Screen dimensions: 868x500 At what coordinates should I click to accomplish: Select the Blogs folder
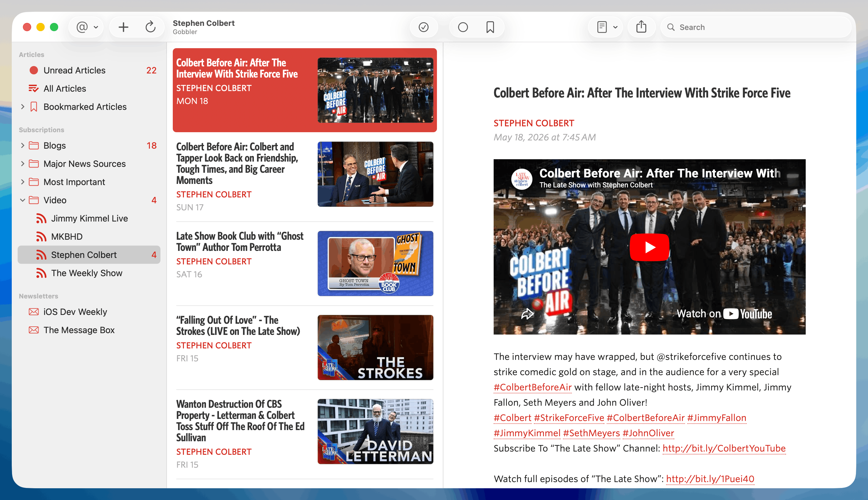pyautogui.click(x=89, y=146)
